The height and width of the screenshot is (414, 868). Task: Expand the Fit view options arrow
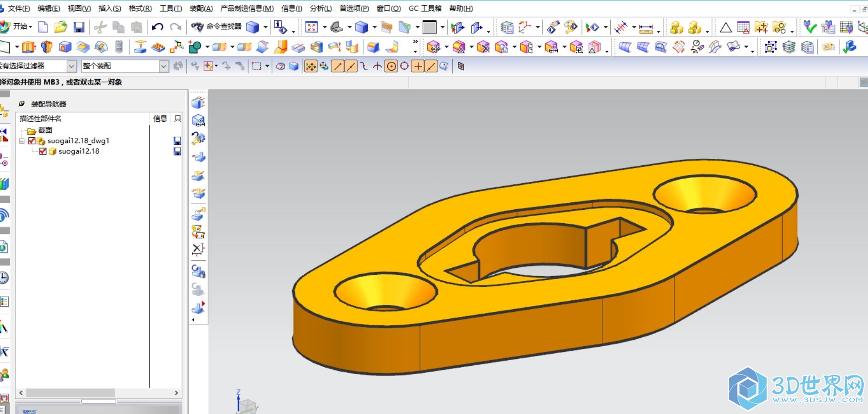(324, 27)
